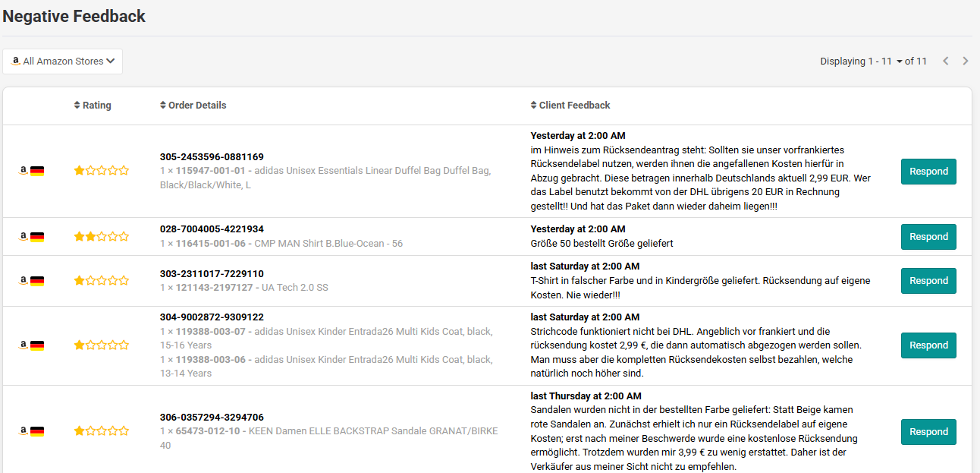Open order number 303-2311017-7229110
Image resolution: width=980 pixels, height=473 pixels.
click(x=212, y=274)
